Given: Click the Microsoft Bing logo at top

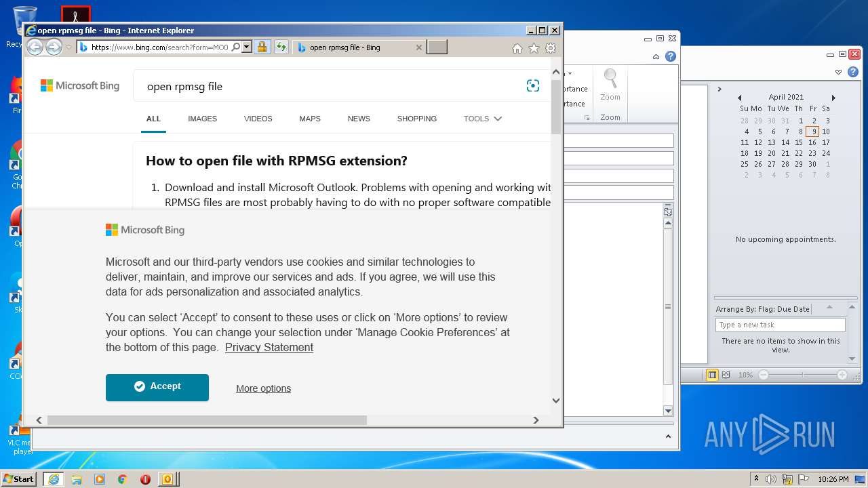Looking at the screenshot, I should pyautogui.click(x=80, y=85).
